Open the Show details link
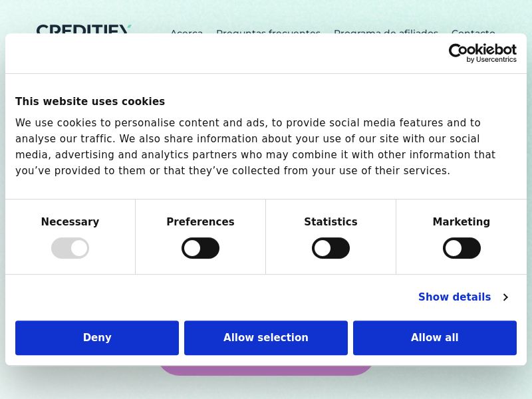This screenshot has width=532, height=399. pyautogui.click(x=454, y=297)
